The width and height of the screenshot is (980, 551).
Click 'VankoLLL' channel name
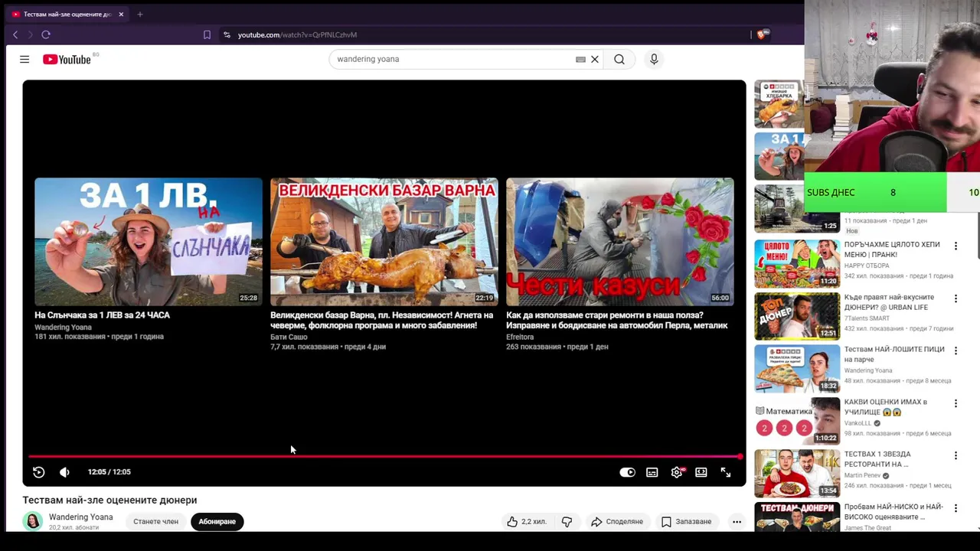(858, 423)
